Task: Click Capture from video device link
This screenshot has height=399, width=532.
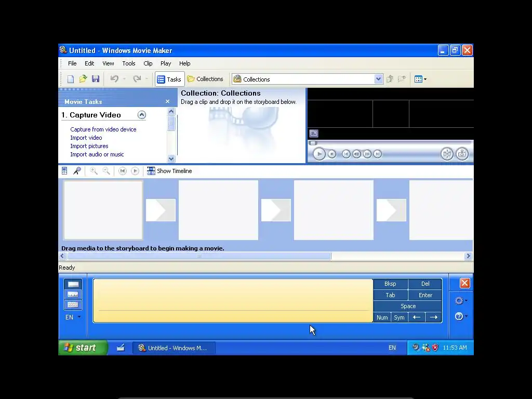Action: point(103,129)
